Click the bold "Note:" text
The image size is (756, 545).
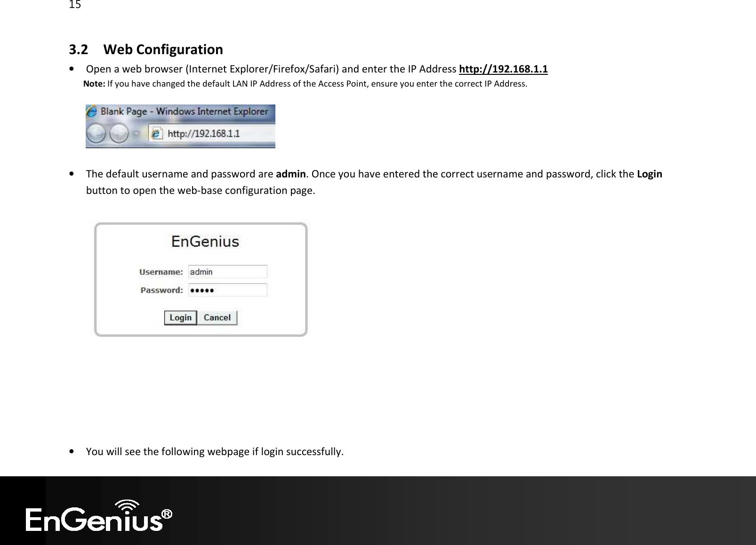coord(94,84)
